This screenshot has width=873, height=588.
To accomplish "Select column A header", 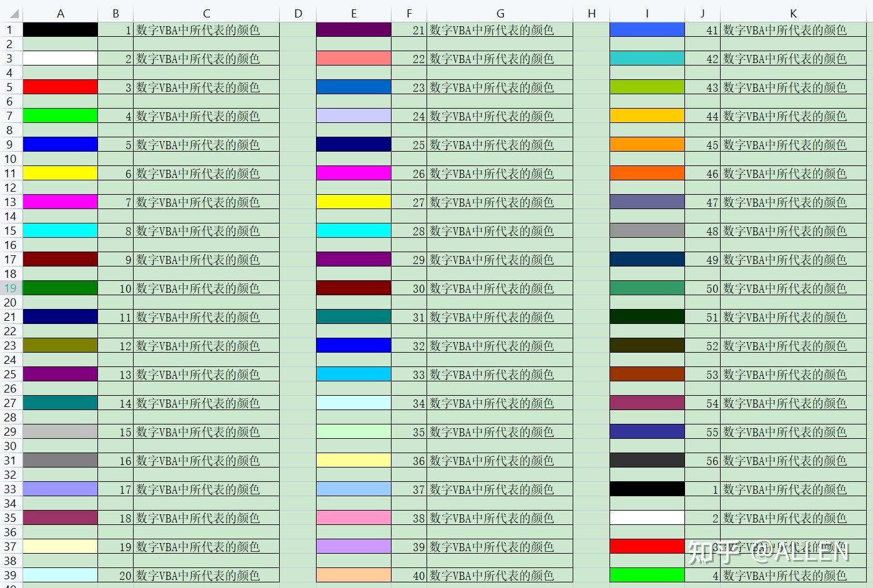I will click(60, 12).
